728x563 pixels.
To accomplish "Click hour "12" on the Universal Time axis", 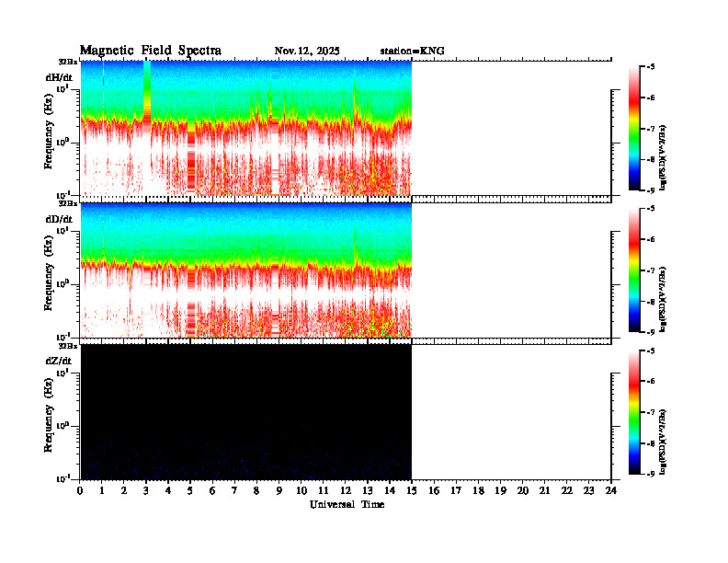I will (346, 491).
